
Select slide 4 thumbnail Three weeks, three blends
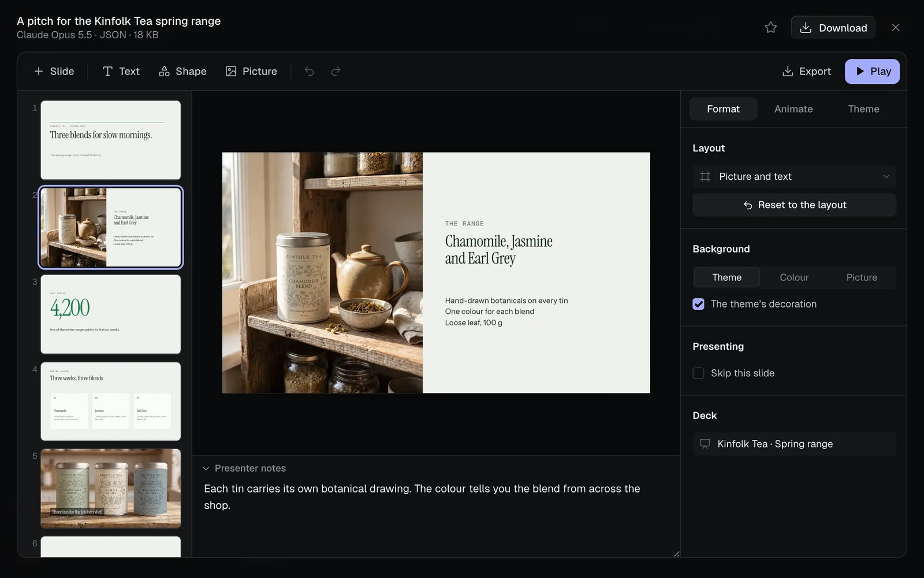pyautogui.click(x=110, y=401)
